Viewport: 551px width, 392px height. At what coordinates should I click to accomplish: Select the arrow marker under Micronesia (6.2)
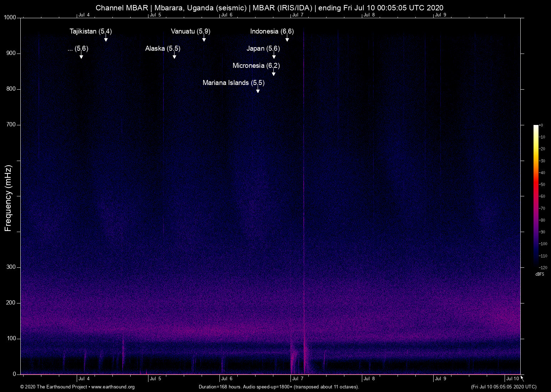(273, 73)
